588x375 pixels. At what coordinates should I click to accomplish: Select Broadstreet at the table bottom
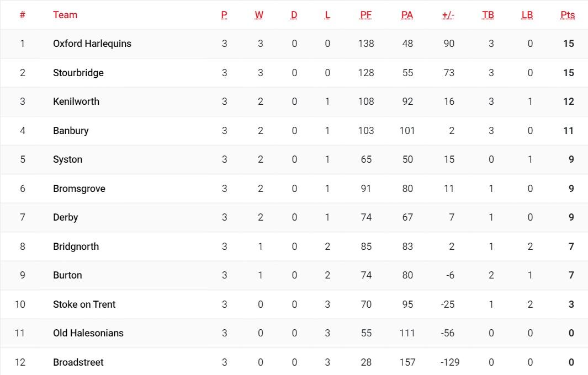(x=78, y=362)
